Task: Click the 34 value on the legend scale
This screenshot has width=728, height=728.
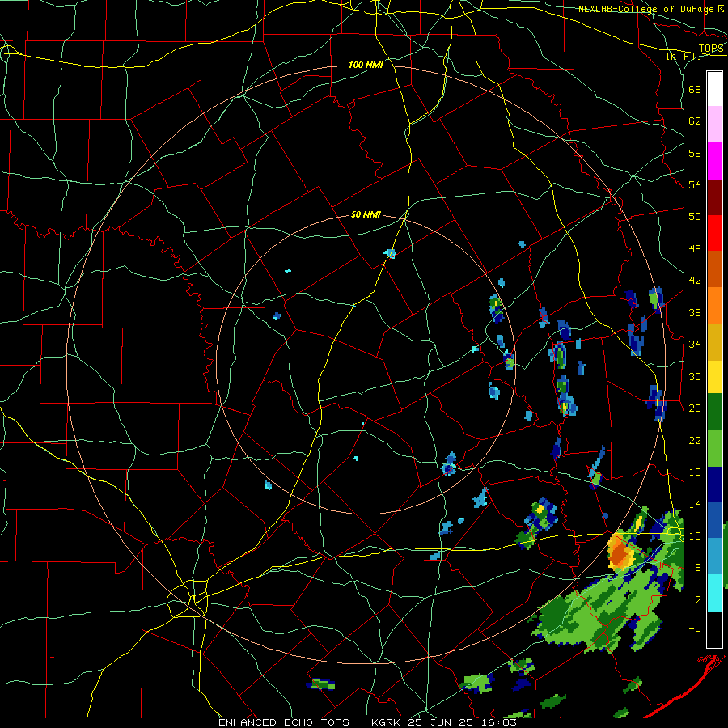Action: 695,345
